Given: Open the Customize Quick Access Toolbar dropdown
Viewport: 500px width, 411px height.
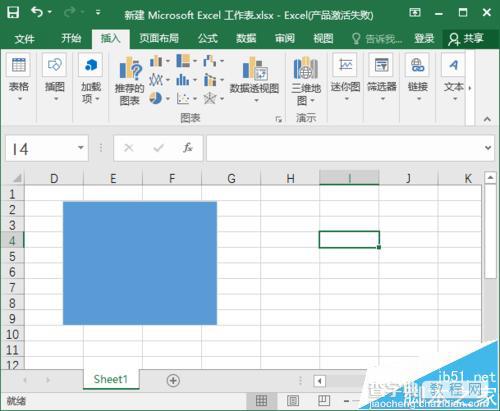Looking at the screenshot, I should tap(98, 13).
